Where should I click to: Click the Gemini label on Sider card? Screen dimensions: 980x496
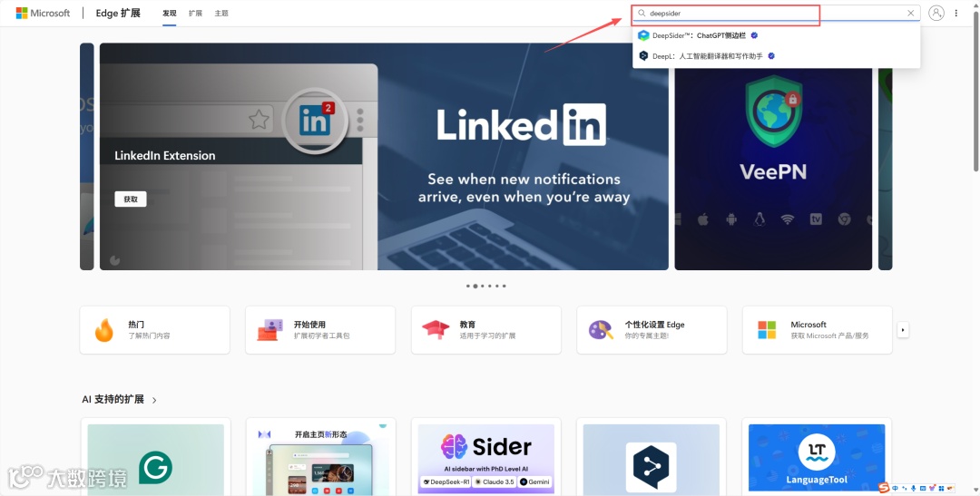coord(535,481)
